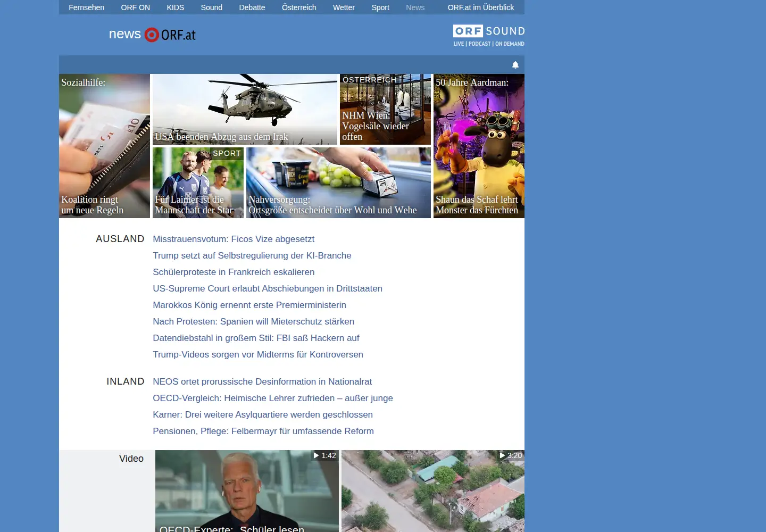Open Marokkos König Premierministerin headline

click(249, 305)
